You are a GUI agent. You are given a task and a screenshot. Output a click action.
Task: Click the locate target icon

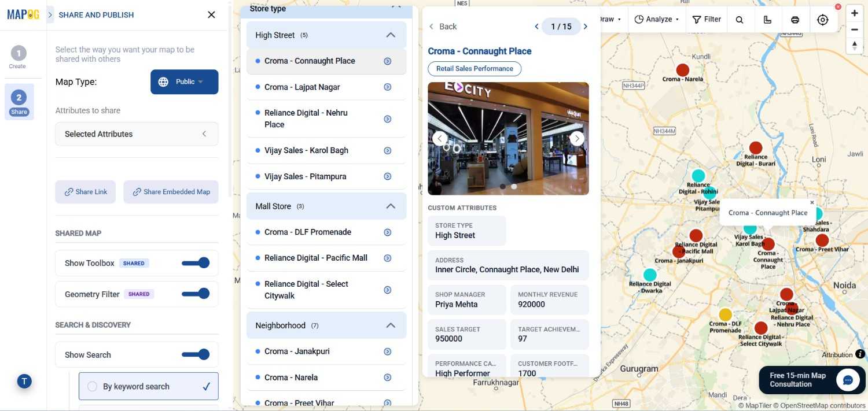[x=823, y=20]
